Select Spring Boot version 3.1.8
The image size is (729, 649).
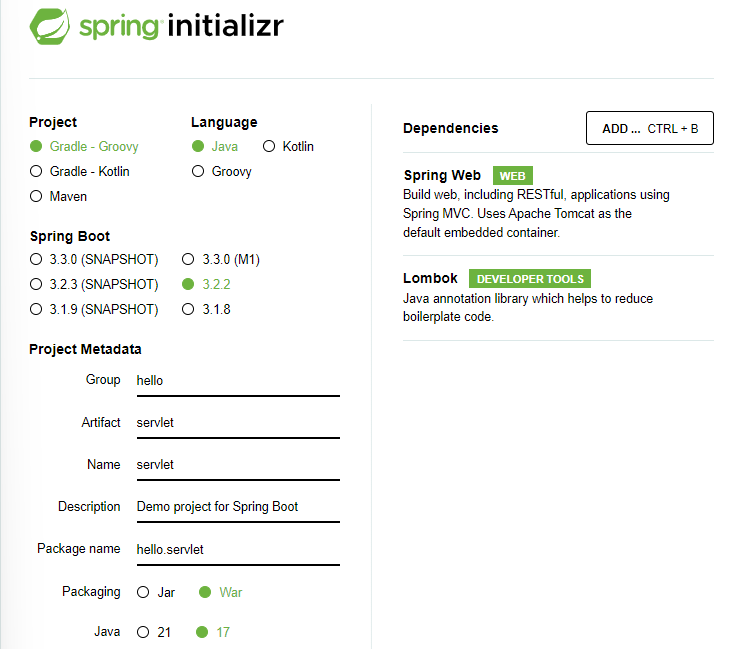(x=206, y=310)
